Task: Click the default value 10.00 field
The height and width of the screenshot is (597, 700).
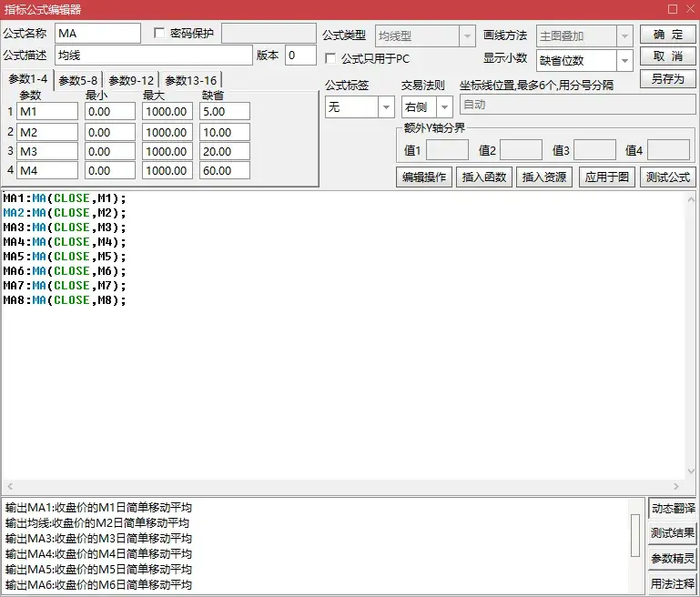Action: point(225,133)
